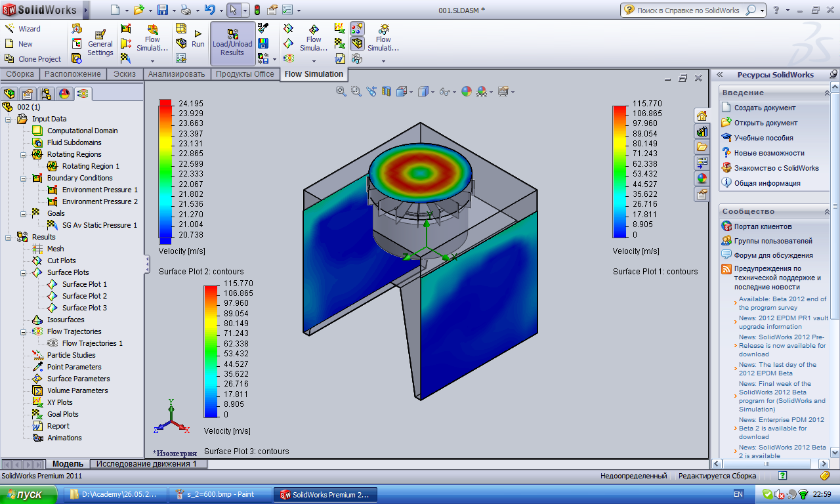Image resolution: width=840 pixels, height=504 pixels.
Task: Toggle the Load/Unload Results button
Action: pos(232,43)
